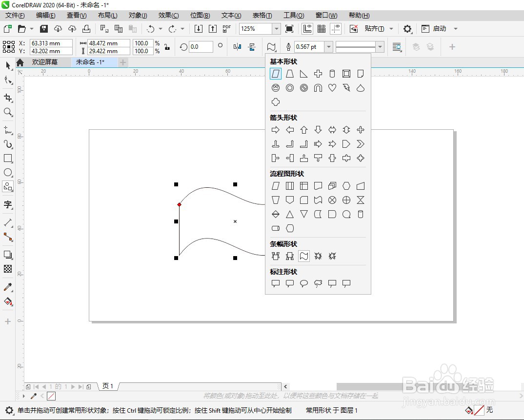The width and height of the screenshot is (524, 420).
Task: Toggle wrap text button
Action: 397,47
